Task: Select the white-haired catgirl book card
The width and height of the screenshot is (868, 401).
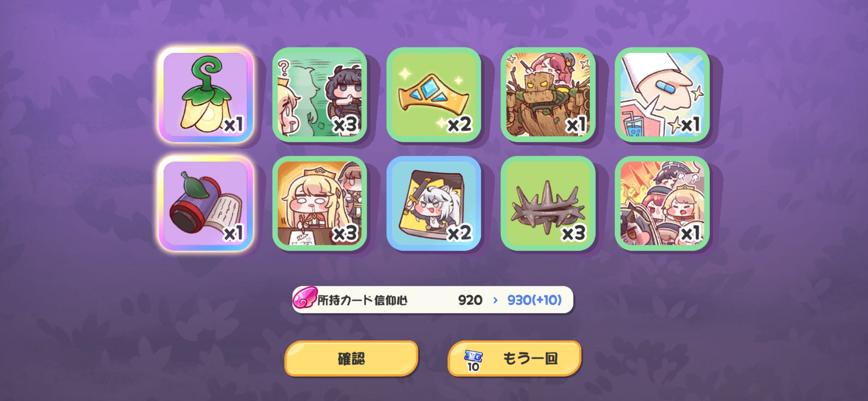Action: tap(434, 203)
